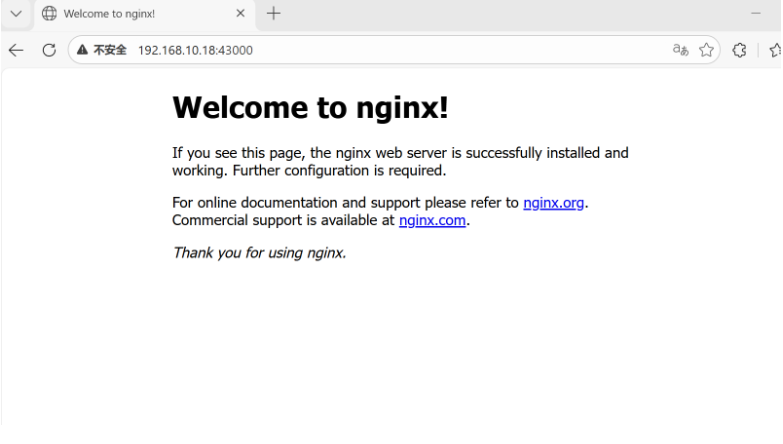Screen dimensions: 783x444
Task: Open the nginx.com commercial support link
Action: click(432, 220)
